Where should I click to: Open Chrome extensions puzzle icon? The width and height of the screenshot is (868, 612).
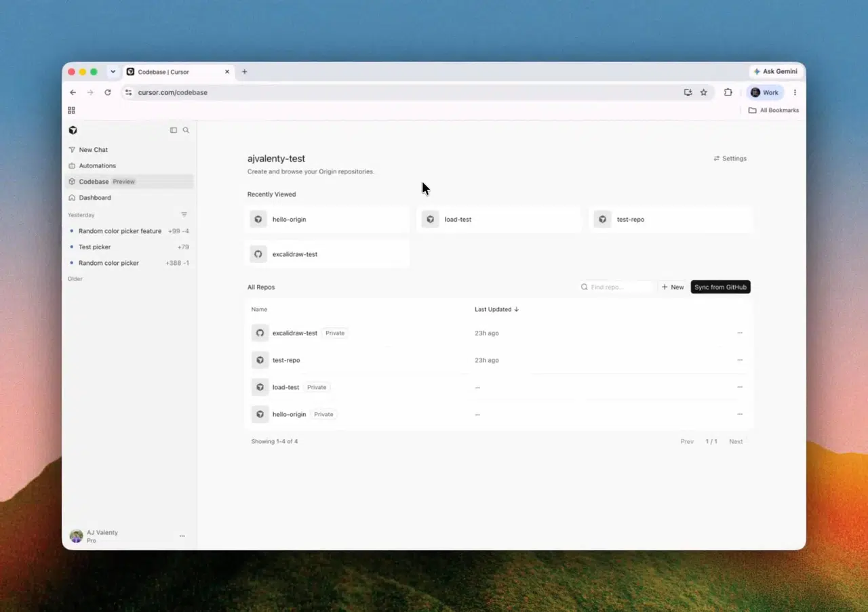point(728,92)
